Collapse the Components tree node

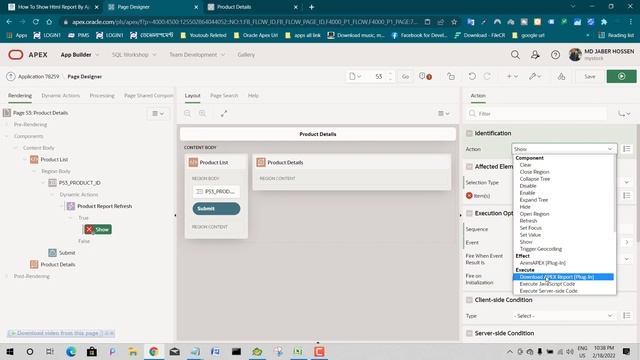point(7,136)
